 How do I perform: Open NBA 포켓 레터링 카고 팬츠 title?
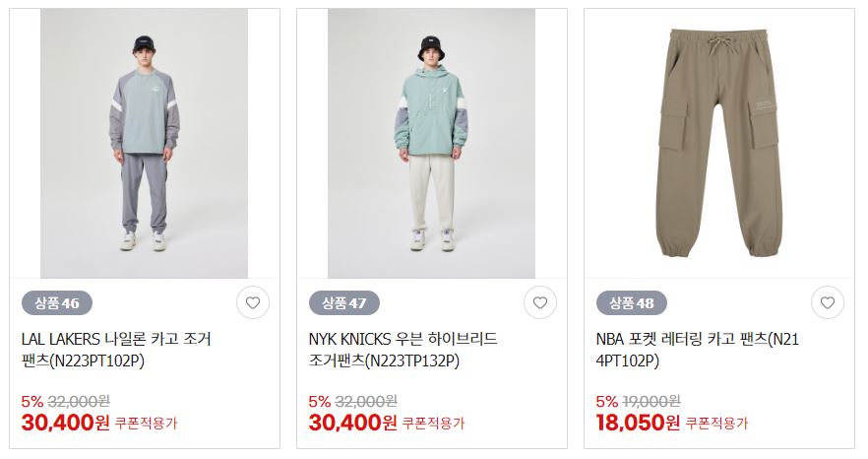[698, 350]
